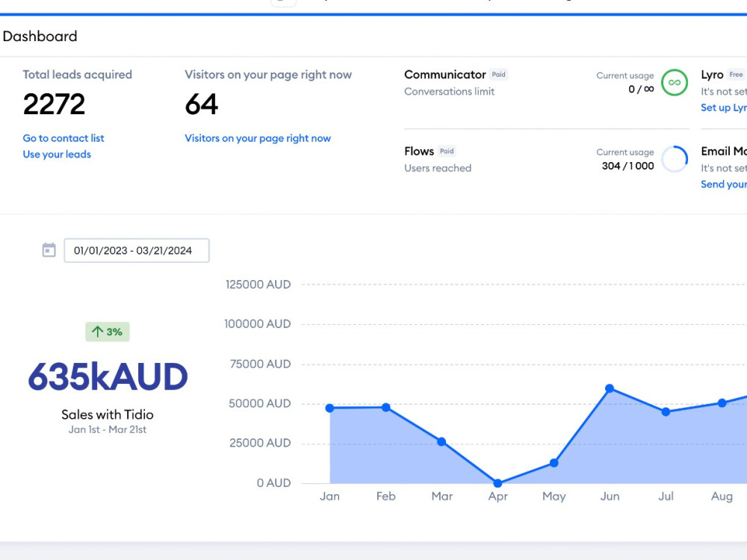
Task: Click the 50000 AUD axis label
Action: 260,404
